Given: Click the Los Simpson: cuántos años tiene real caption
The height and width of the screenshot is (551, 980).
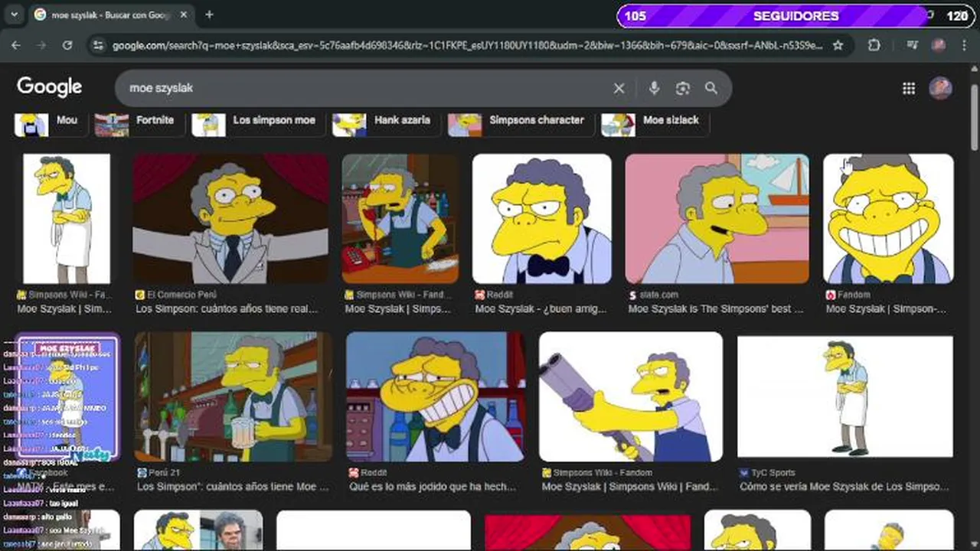Looking at the screenshot, I should (x=227, y=309).
